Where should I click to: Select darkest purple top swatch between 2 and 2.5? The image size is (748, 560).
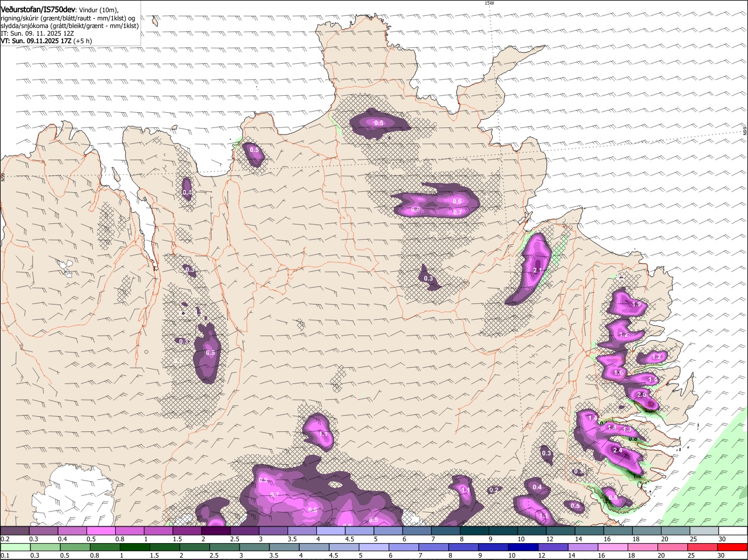(216, 531)
